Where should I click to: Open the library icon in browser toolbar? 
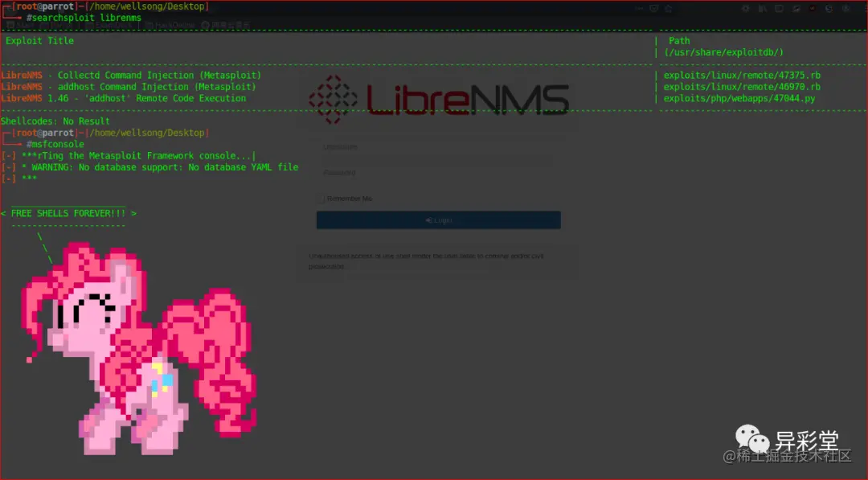[x=762, y=8]
